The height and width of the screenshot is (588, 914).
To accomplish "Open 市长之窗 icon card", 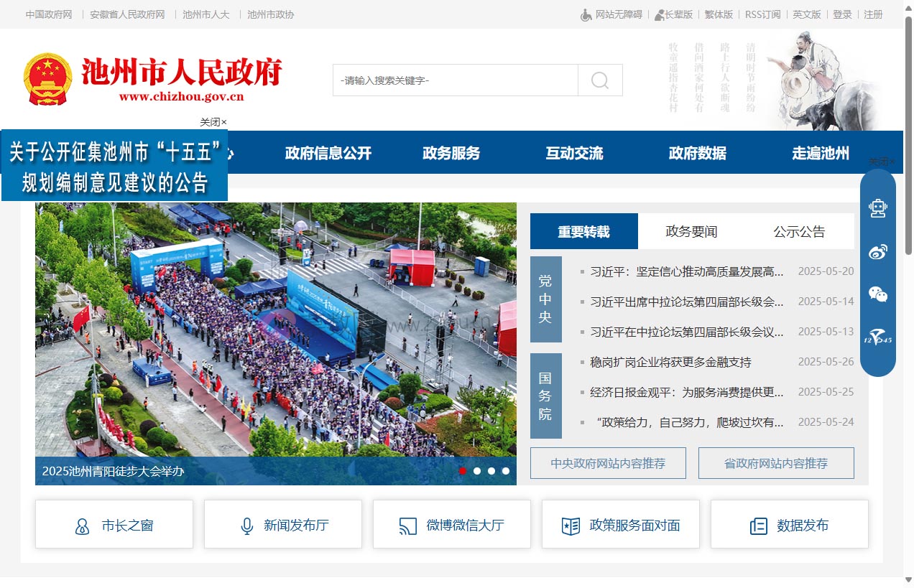I will 114,526.
